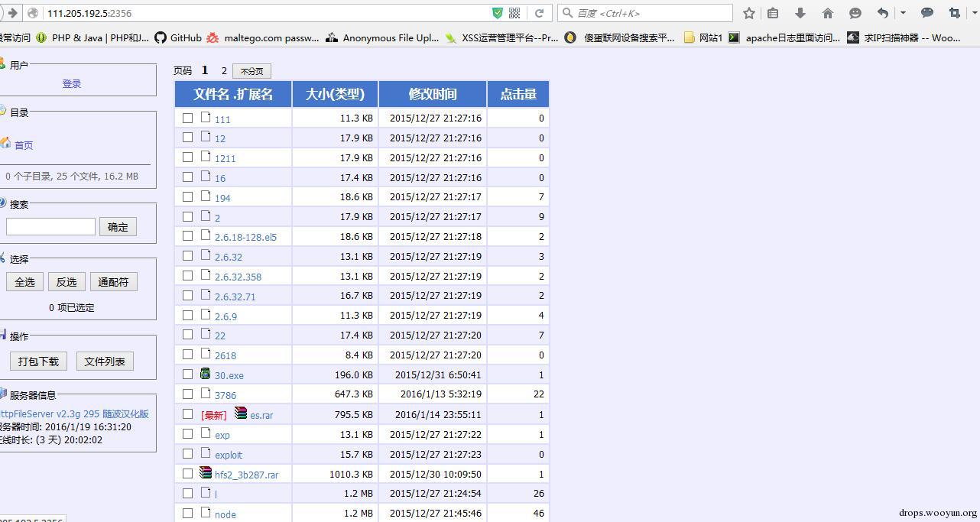Click the bookmark star icon
Viewport: 980px width, 522px height.
[749, 13]
